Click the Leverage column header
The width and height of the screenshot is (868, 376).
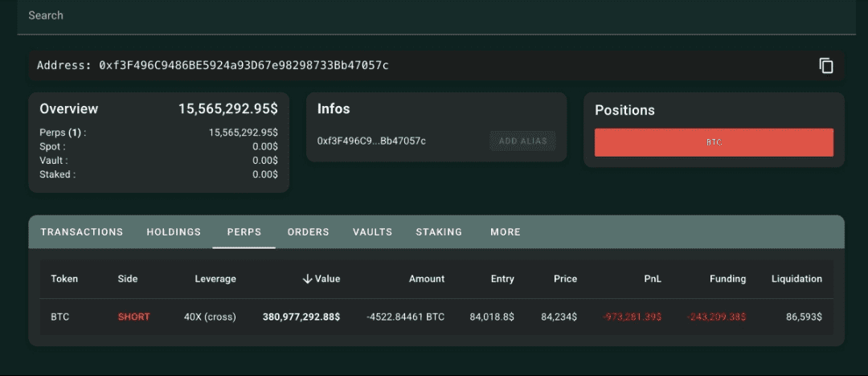(215, 279)
